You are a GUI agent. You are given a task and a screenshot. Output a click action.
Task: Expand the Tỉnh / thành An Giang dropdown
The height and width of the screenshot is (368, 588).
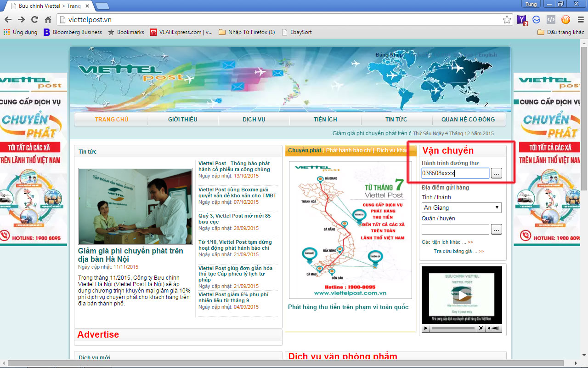461,207
